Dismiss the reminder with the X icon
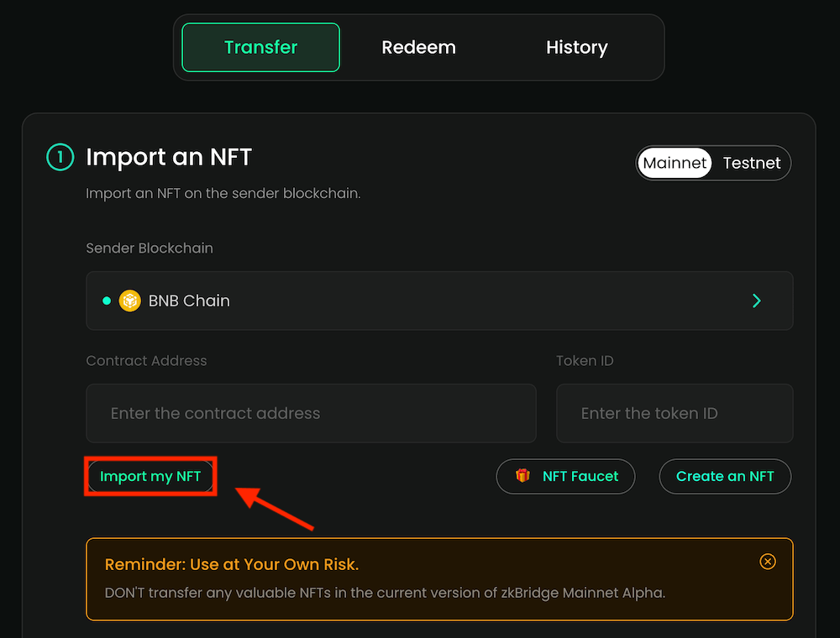 767,562
